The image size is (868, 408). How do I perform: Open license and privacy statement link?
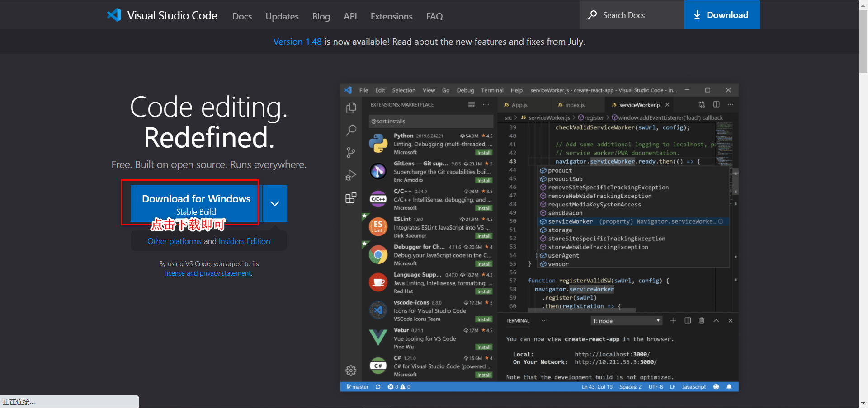[x=208, y=273]
